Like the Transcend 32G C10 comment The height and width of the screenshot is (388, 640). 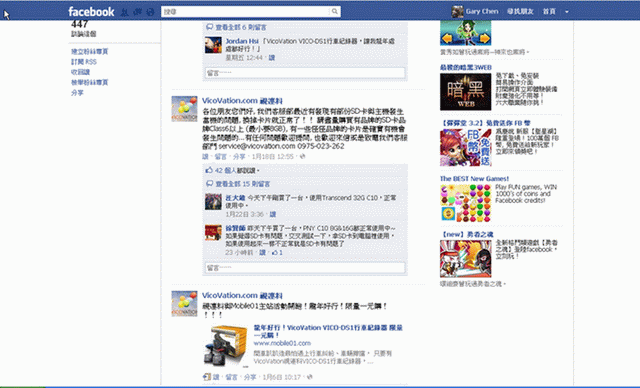pos(273,214)
